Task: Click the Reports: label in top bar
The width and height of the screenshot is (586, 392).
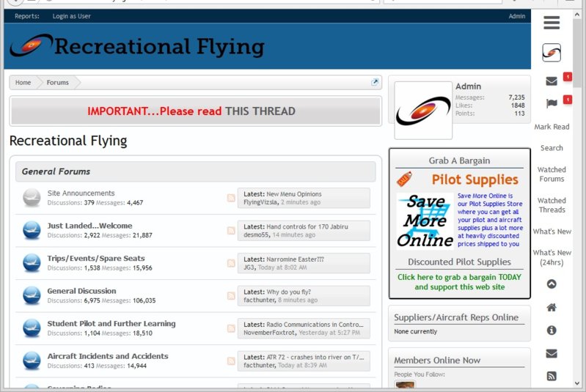Action: [x=27, y=16]
